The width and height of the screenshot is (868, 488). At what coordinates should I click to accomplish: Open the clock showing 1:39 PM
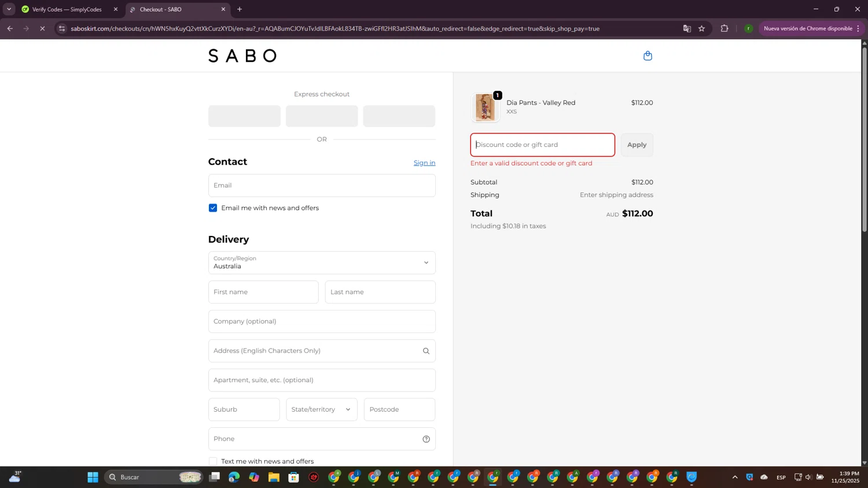point(845,477)
